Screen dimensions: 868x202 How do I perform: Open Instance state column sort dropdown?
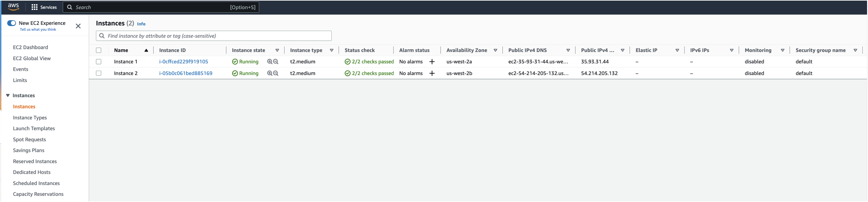277,50
